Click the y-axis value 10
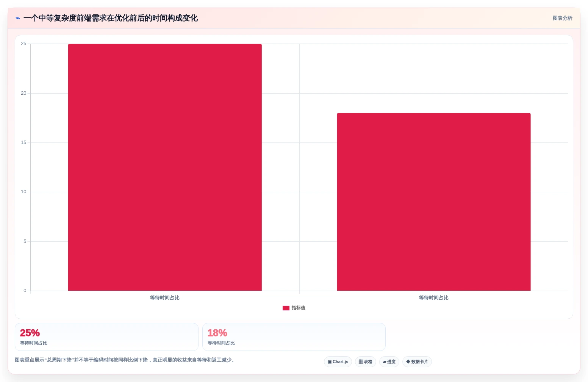This screenshot has height=382, width=588. [23, 192]
